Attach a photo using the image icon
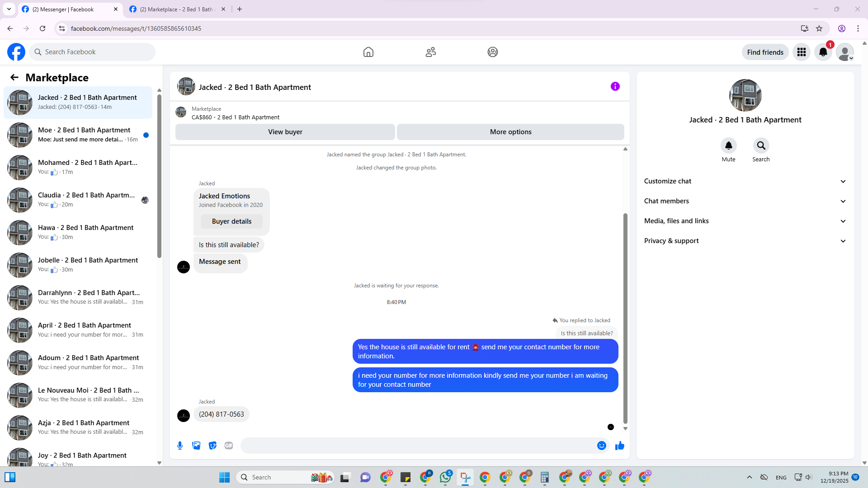 point(196,446)
